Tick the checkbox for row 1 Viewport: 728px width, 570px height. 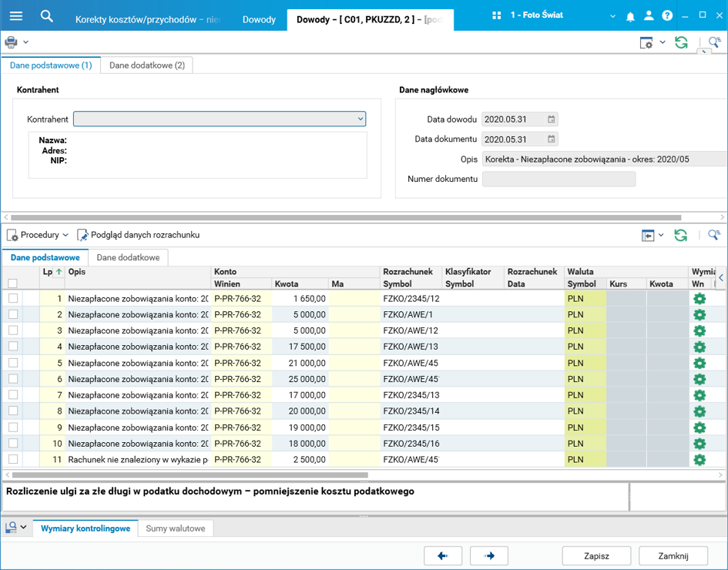pos(13,299)
